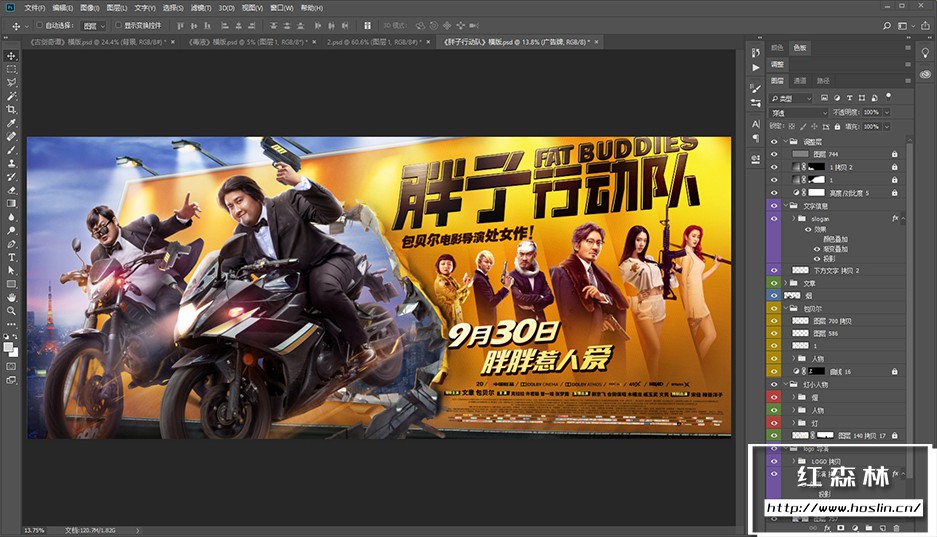The width and height of the screenshot is (937, 537).
Task: Open the Paragraph panel icon
Action: coord(756,139)
